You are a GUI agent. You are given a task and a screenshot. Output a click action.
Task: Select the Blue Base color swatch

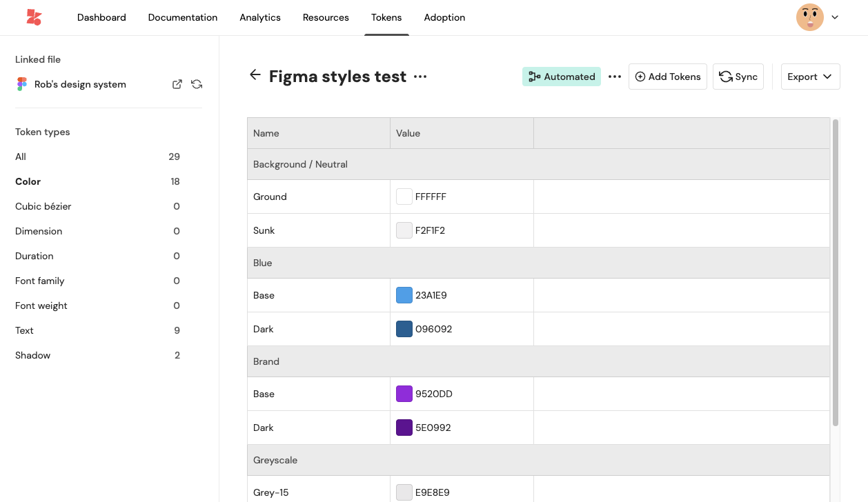(404, 295)
